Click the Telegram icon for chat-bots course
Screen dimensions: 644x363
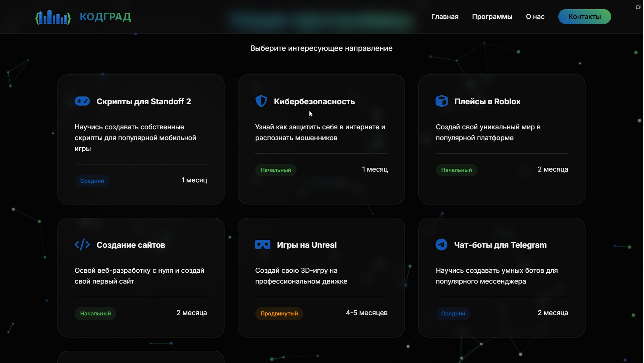click(441, 245)
